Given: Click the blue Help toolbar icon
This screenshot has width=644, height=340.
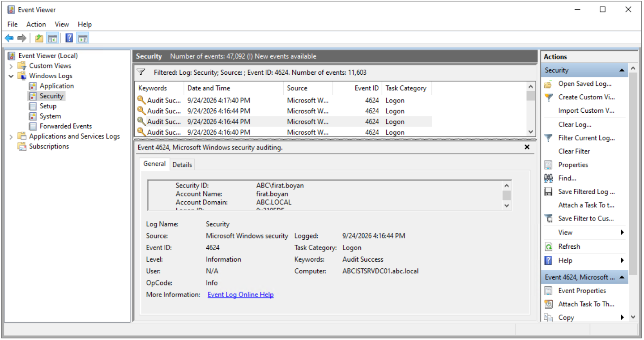Looking at the screenshot, I should [69, 38].
